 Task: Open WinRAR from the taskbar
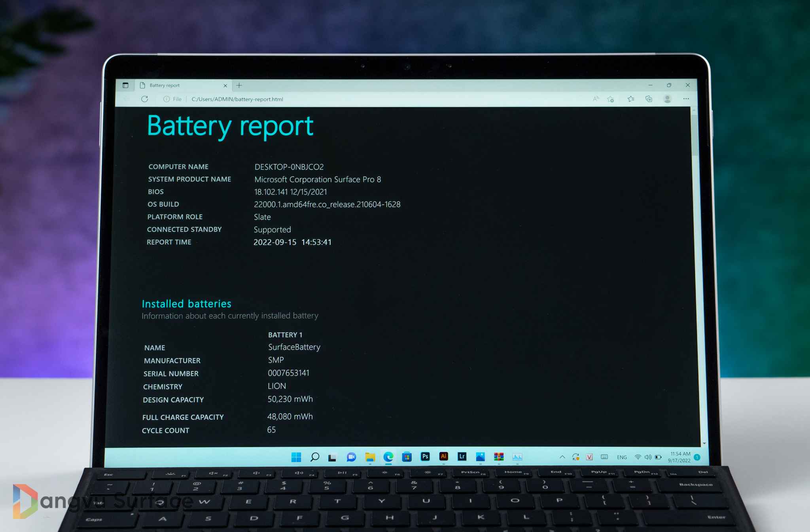[499, 457]
